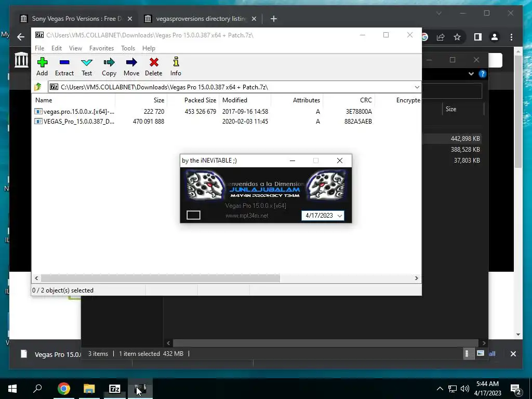Click the share page icon in Chrome
Image resolution: width=532 pixels, height=399 pixels.
point(441,37)
